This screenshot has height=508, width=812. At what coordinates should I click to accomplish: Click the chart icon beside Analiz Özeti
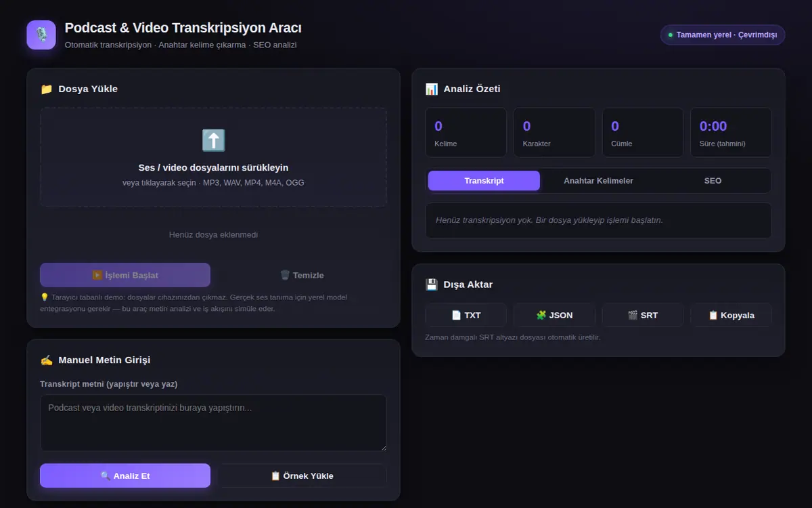(x=432, y=89)
